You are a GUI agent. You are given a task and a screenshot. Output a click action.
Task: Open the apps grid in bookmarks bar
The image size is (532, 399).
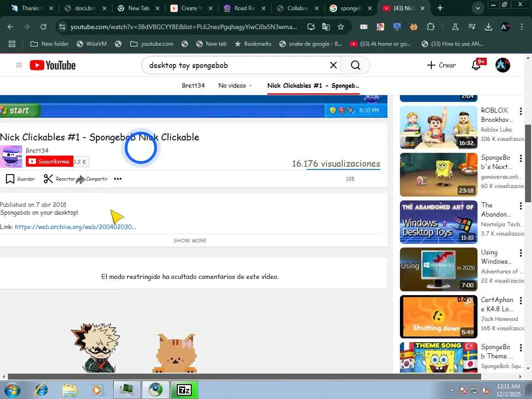[12, 44]
